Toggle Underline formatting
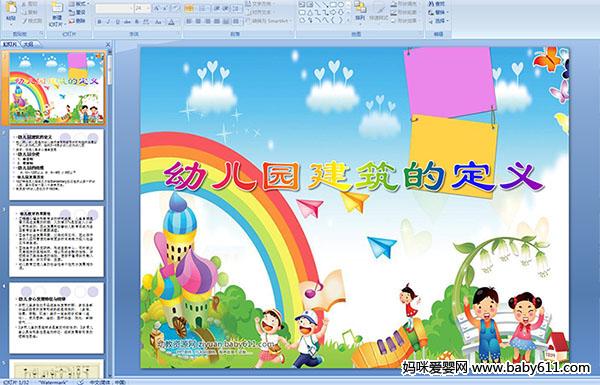The height and width of the screenshot is (385, 600). click(117, 22)
